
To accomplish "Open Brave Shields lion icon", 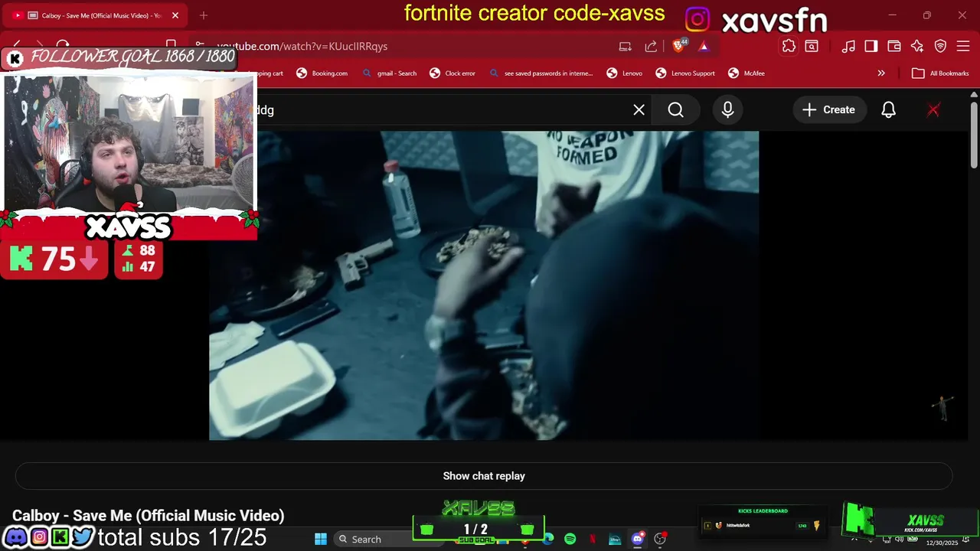I will 678,46.
